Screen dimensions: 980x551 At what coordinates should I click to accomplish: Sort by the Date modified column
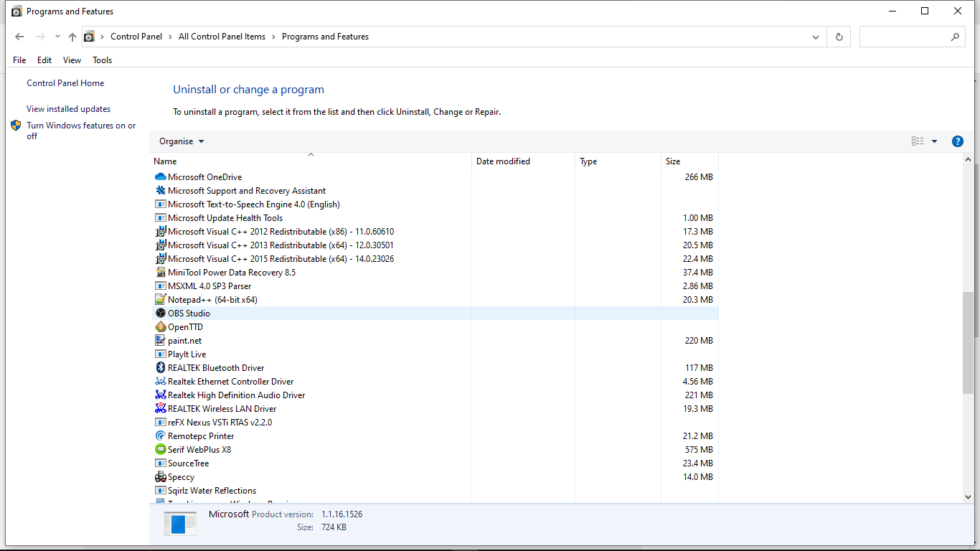pyautogui.click(x=523, y=161)
